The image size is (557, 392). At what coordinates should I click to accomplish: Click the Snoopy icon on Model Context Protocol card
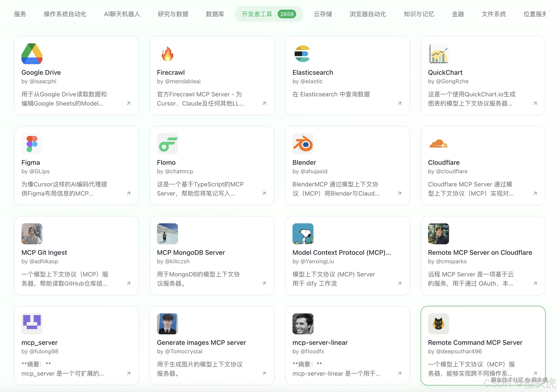pyautogui.click(x=303, y=234)
